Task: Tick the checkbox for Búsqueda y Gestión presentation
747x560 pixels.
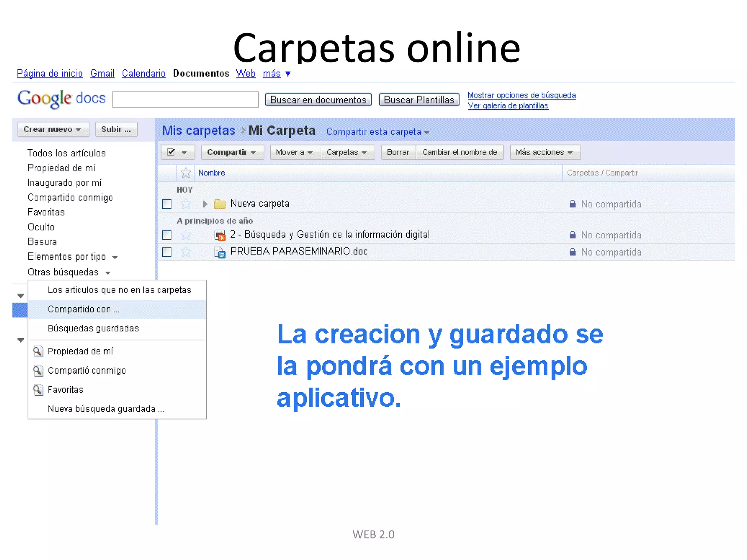Action: click(x=167, y=235)
